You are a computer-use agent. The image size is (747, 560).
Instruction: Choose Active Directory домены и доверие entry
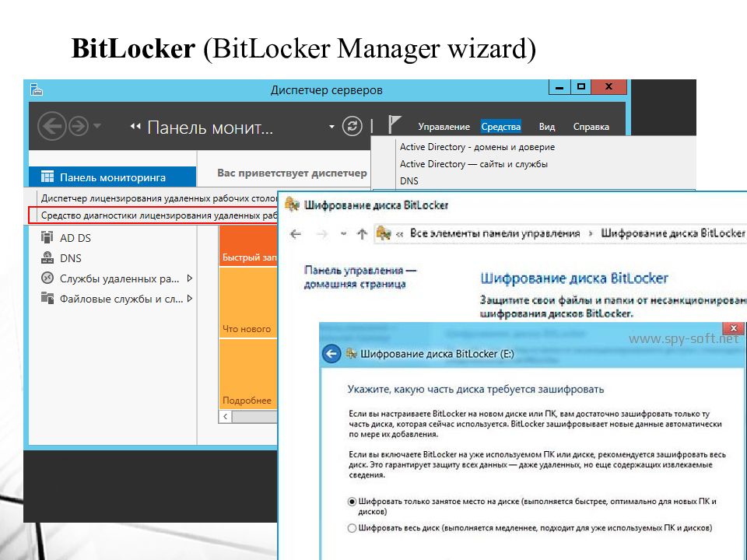477,147
